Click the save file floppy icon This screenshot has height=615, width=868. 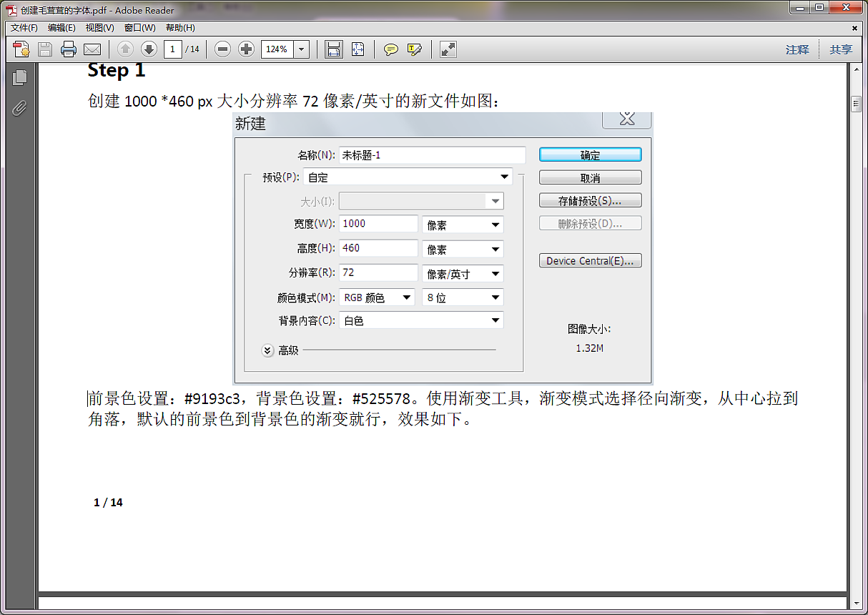click(45, 49)
